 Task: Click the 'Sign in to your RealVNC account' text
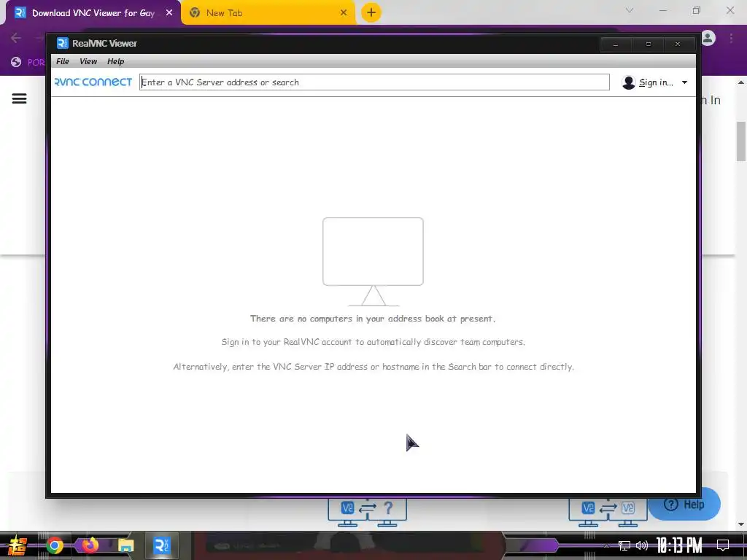tap(373, 342)
